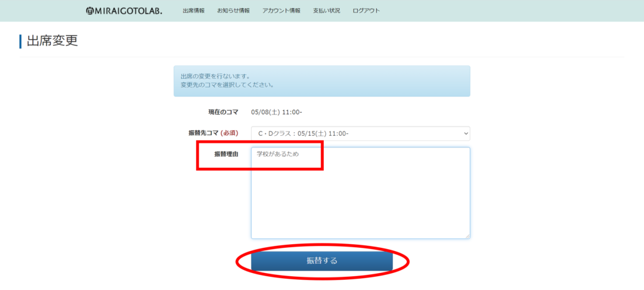The height and width of the screenshot is (290, 644).
Task: Click the 振替理由 field label
Action: click(x=226, y=155)
